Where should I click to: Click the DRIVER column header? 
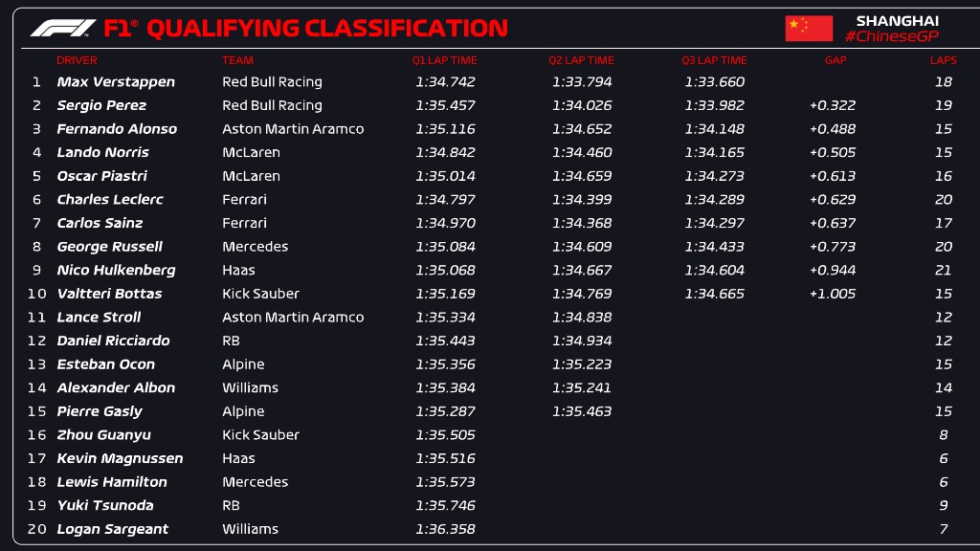click(x=77, y=60)
